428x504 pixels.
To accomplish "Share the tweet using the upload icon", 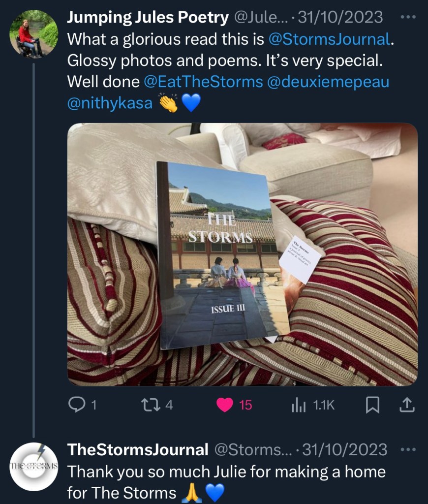I will click(407, 405).
